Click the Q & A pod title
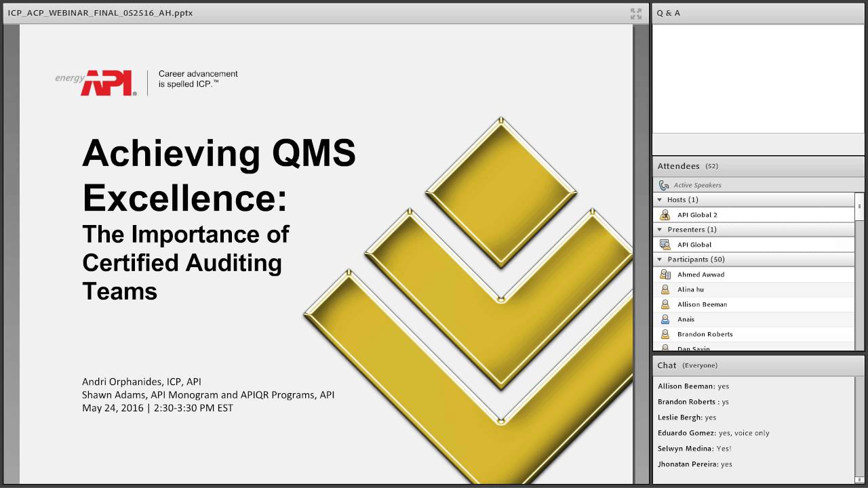868x488 pixels. [x=668, y=13]
